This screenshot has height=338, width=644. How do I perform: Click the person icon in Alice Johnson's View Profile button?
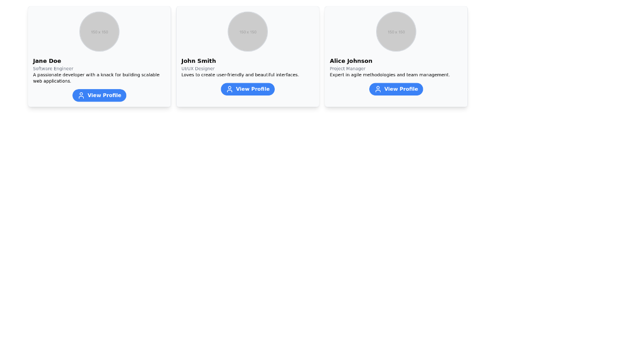(x=378, y=89)
